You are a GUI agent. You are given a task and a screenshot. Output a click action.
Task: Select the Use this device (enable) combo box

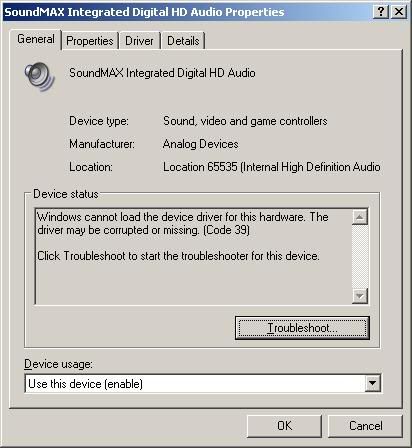click(203, 383)
